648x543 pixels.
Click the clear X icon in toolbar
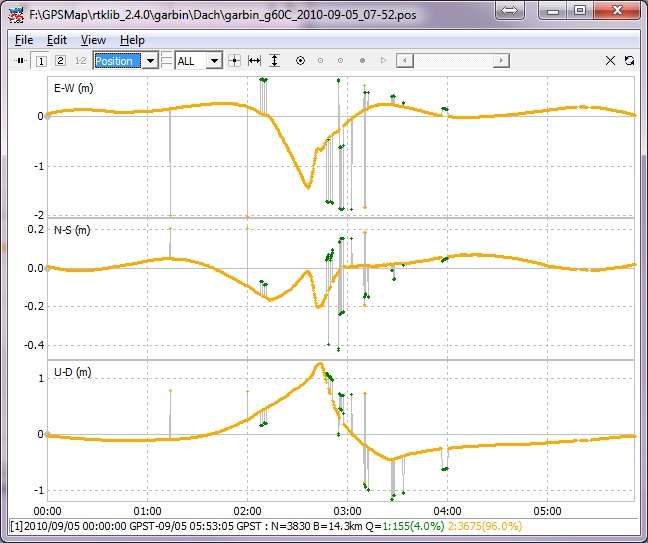click(x=611, y=61)
